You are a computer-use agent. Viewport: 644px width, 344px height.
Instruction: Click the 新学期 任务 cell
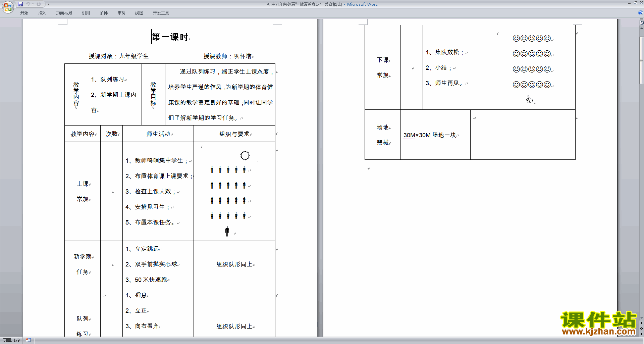(x=83, y=264)
